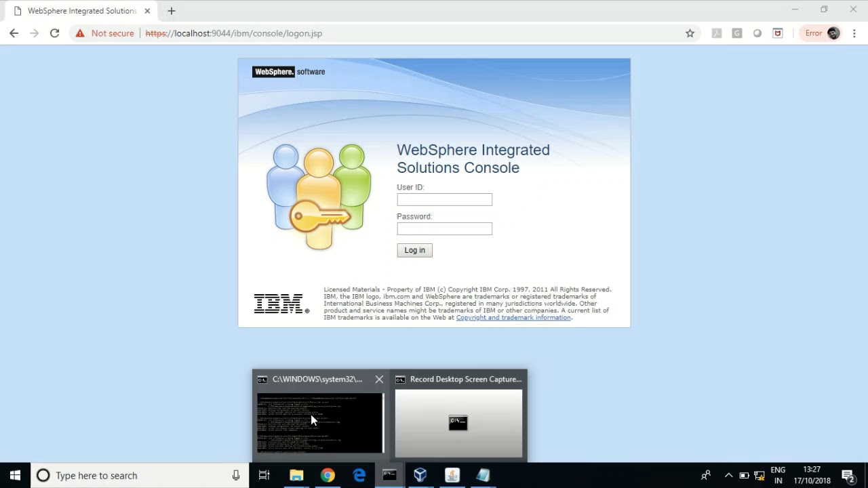Open Copyright and trademark information link
The image size is (868, 488).
[513, 317]
